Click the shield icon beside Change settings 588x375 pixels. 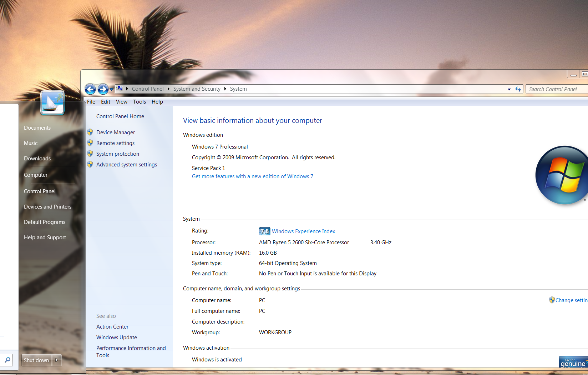click(552, 300)
